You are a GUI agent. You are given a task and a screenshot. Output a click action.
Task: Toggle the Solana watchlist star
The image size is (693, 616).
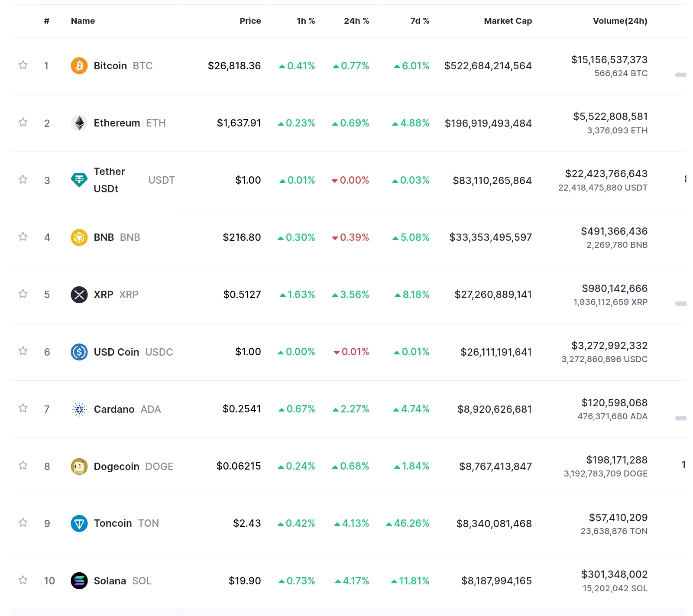[x=23, y=580]
